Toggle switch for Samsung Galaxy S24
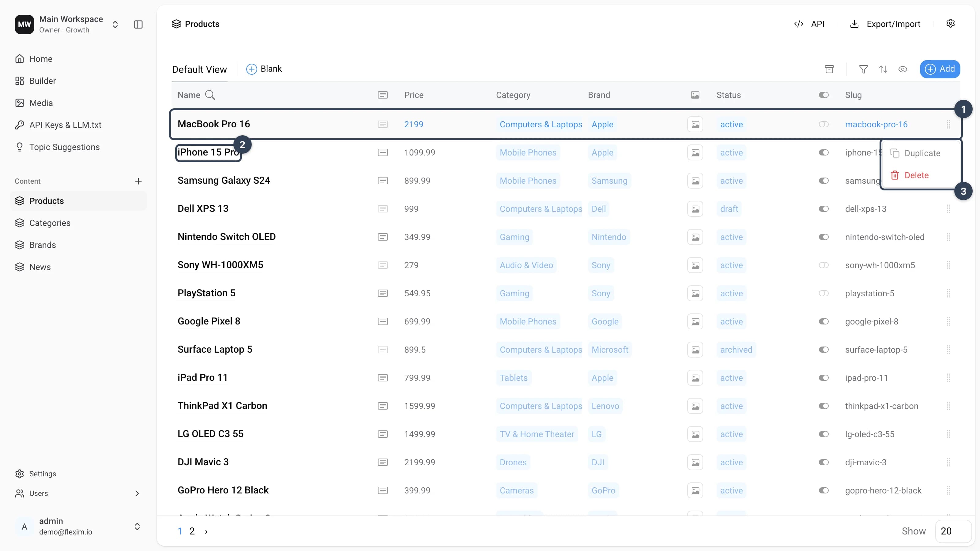Viewport: 980px width, 551px height. coord(824,181)
